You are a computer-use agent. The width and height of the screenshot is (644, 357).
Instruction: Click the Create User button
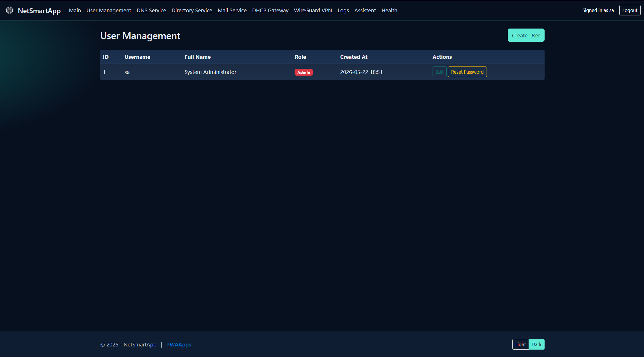click(x=526, y=35)
